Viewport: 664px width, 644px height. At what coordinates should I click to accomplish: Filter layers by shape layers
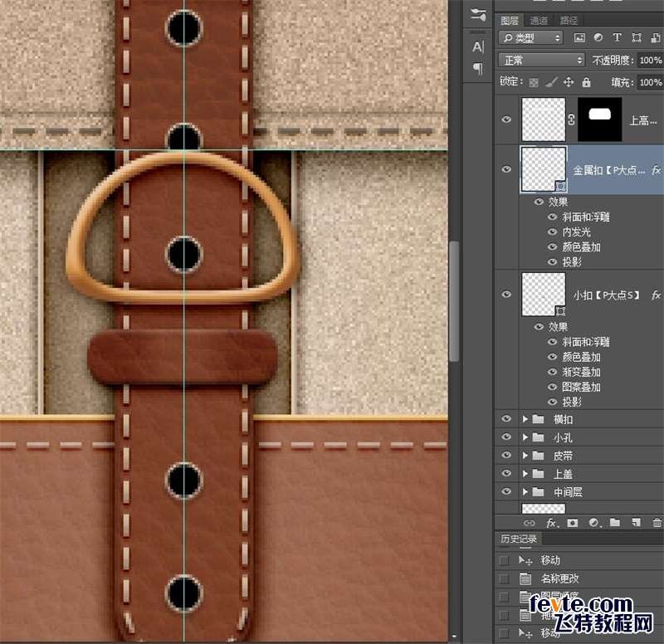coord(636,37)
